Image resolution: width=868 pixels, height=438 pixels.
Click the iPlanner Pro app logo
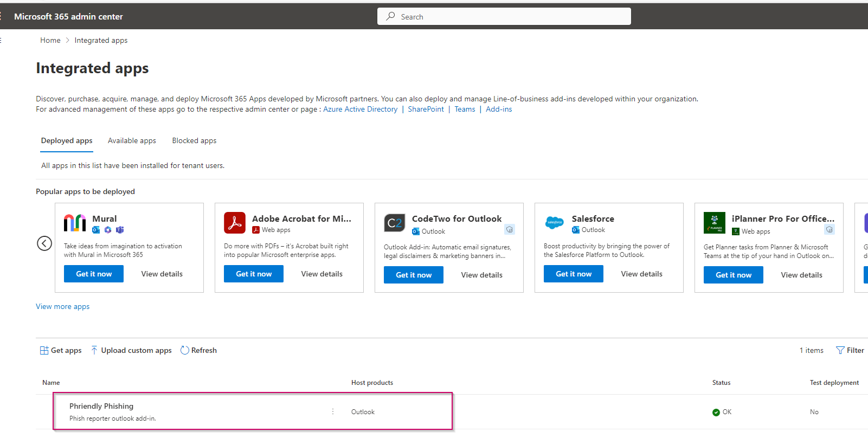click(x=715, y=223)
